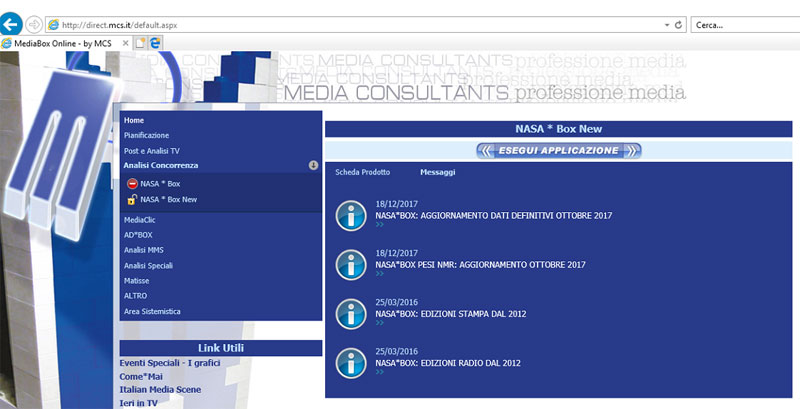Click info icon for Edizioni Stampa message
The height and width of the screenshot is (409, 800).
(349, 313)
